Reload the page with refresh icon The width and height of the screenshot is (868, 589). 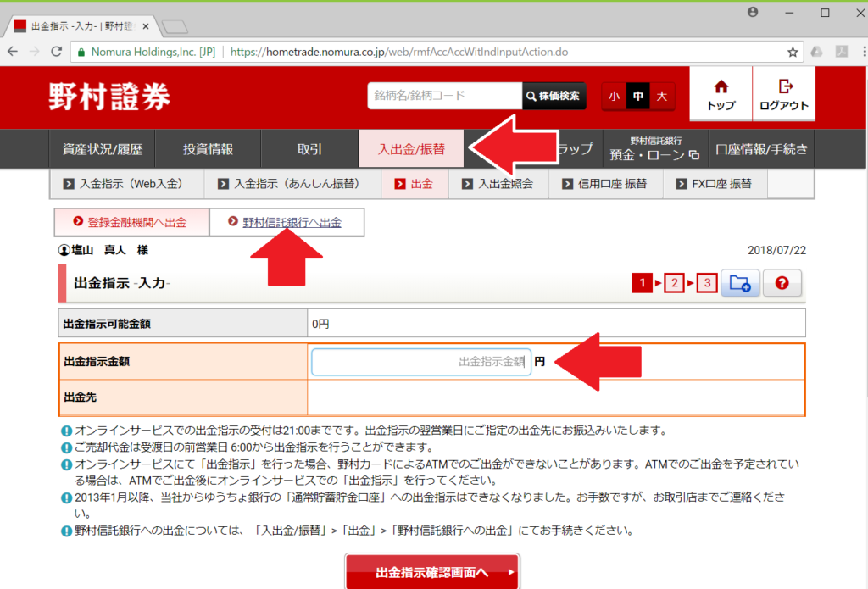56,52
